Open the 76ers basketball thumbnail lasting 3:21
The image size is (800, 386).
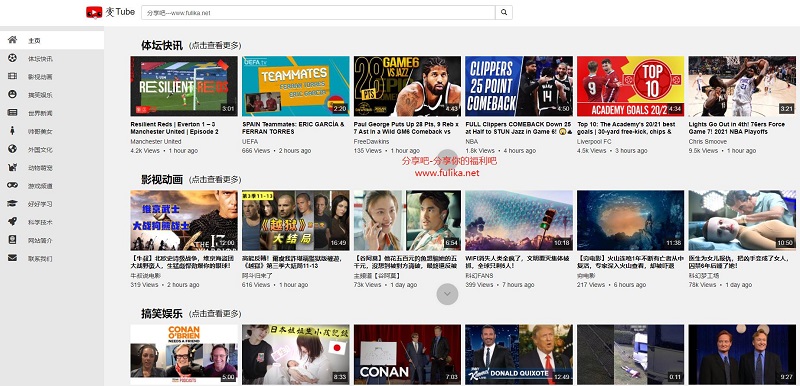[742, 86]
